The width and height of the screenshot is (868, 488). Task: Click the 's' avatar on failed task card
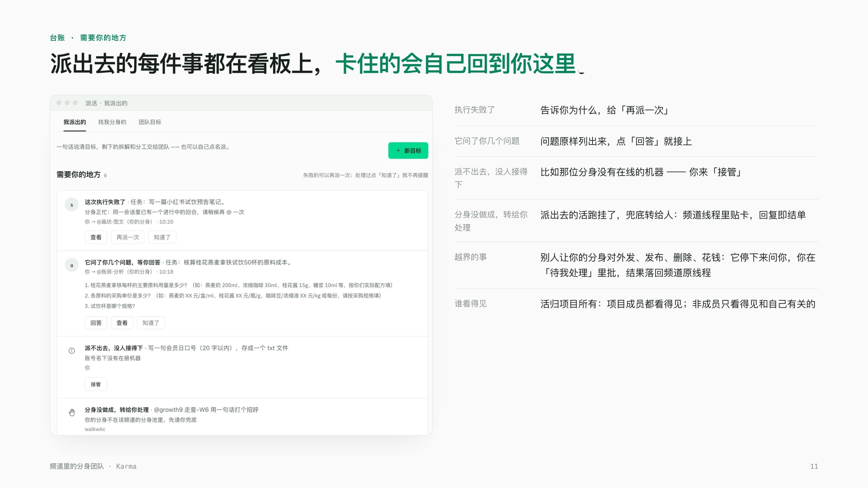point(71,205)
